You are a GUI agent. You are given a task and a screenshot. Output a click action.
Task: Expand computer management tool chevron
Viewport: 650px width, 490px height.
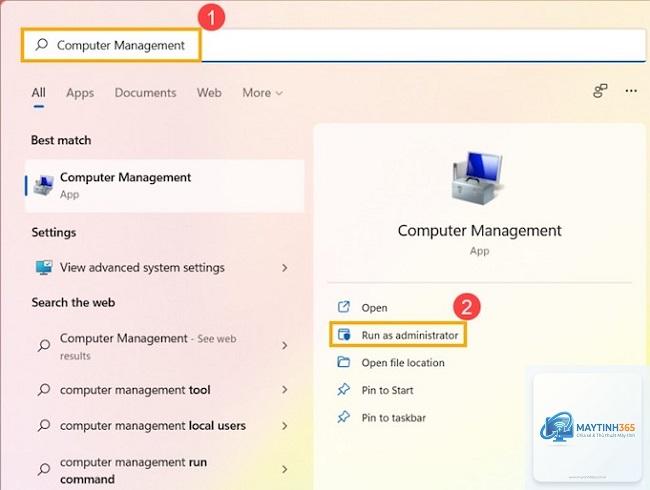click(x=284, y=389)
